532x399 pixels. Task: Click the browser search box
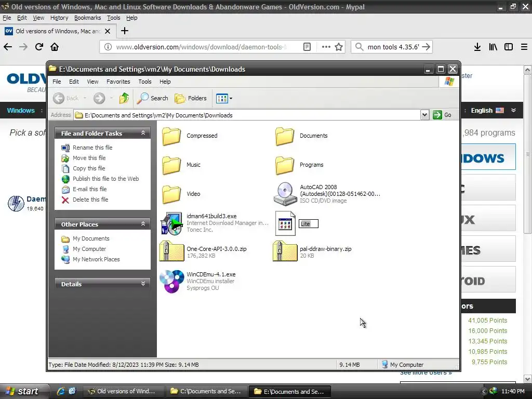392,47
